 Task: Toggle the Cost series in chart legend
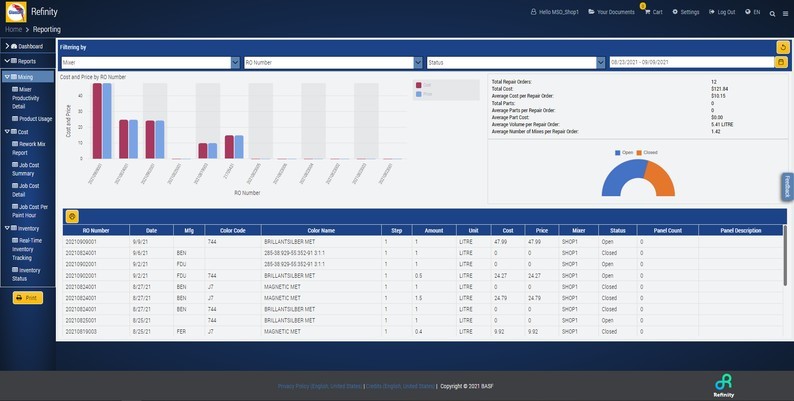(x=424, y=85)
